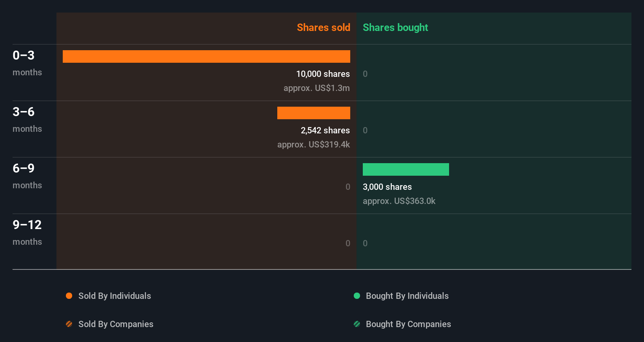The width and height of the screenshot is (644, 342).
Task: Click the Shares sold column header
Action: pyautogui.click(x=324, y=27)
